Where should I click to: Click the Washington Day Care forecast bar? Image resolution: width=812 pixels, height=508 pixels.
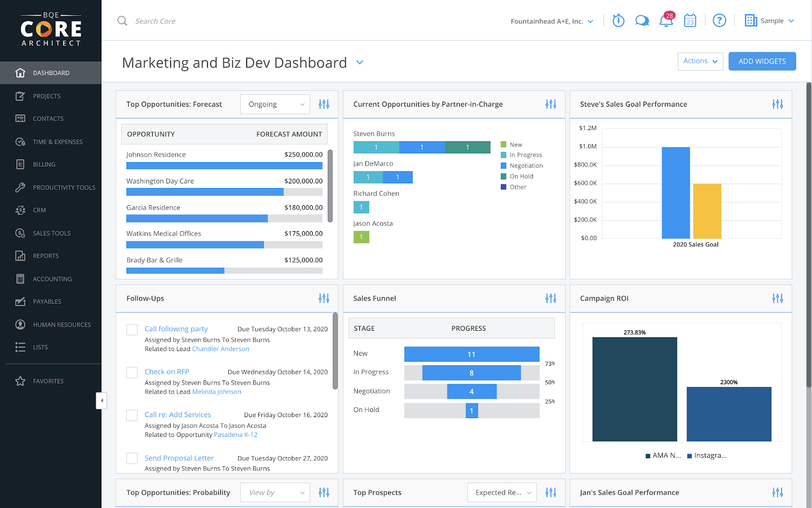click(224, 192)
